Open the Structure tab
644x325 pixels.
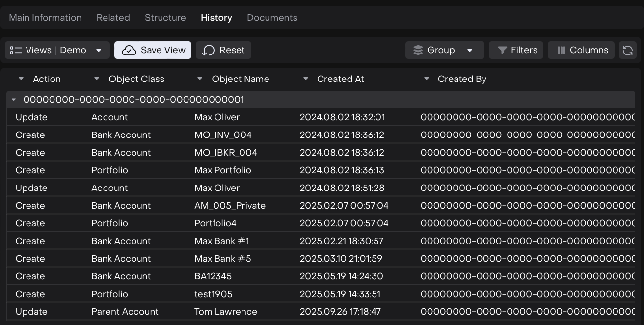pos(165,18)
